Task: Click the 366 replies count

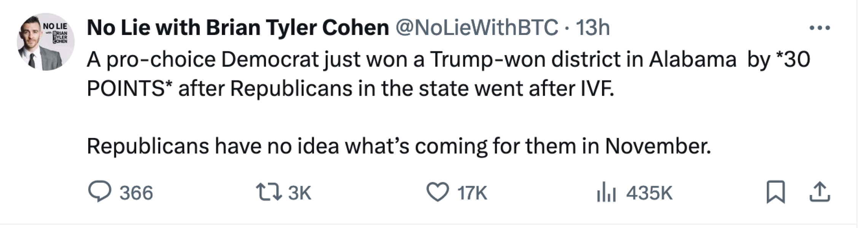Action: click(136, 193)
